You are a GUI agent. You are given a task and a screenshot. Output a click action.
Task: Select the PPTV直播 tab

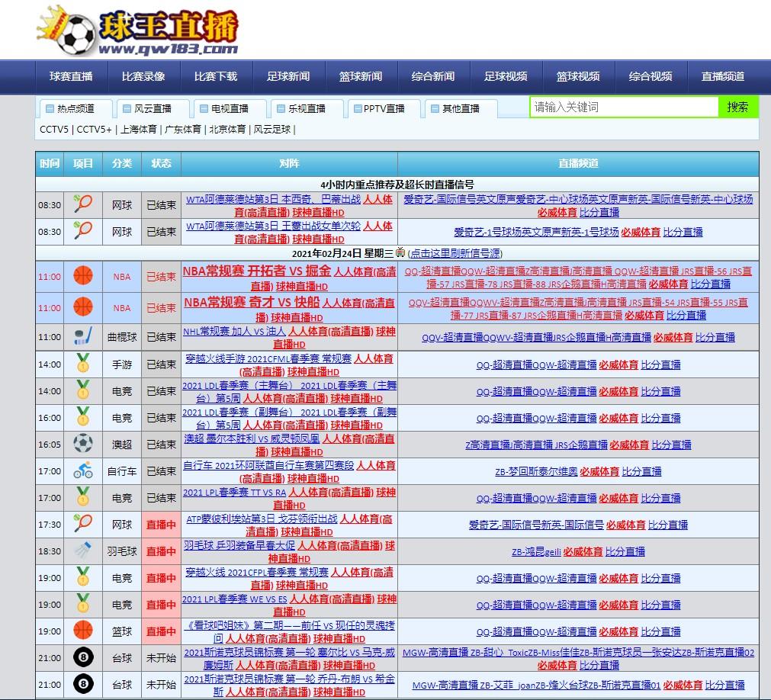[x=384, y=108]
